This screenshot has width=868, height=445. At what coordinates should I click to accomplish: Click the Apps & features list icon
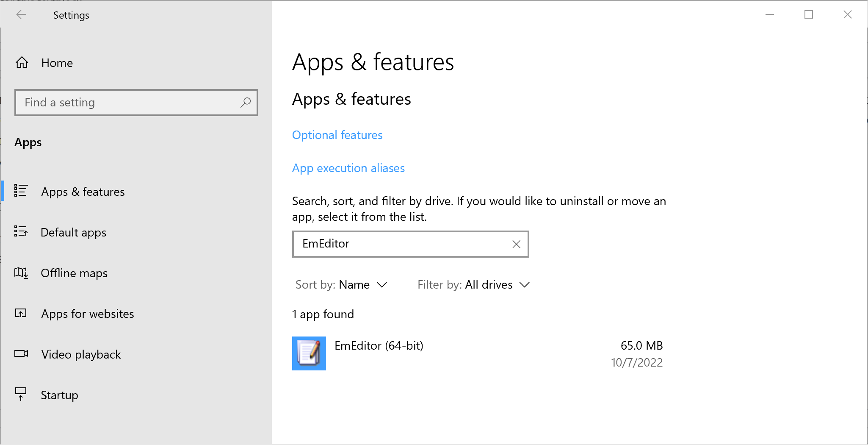pyautogui.click(x=21, y=191)
